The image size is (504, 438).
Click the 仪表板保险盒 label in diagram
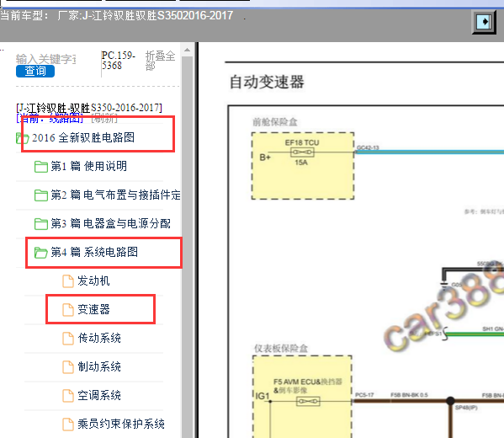281,348
